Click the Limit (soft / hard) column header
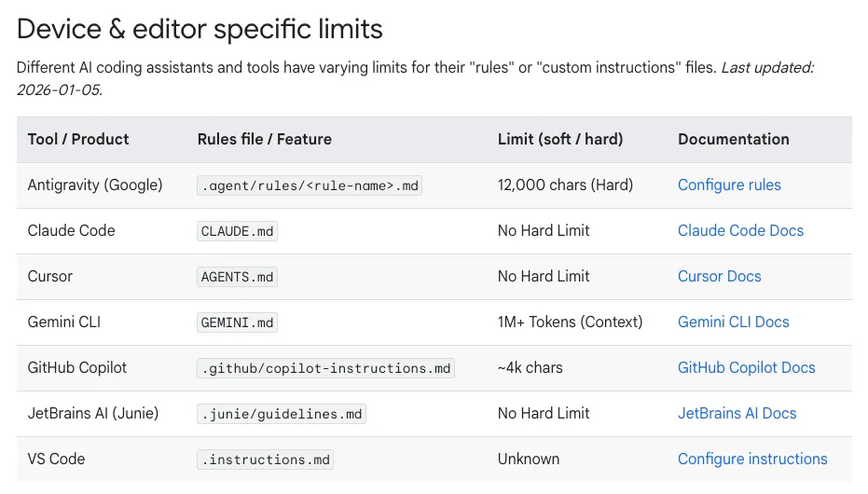 point(560,140)
